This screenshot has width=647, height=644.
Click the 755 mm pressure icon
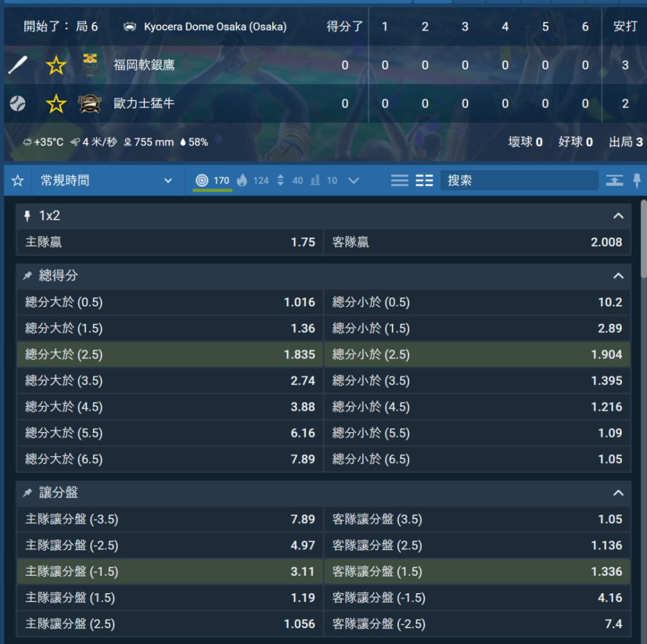[x=128, y=143]
